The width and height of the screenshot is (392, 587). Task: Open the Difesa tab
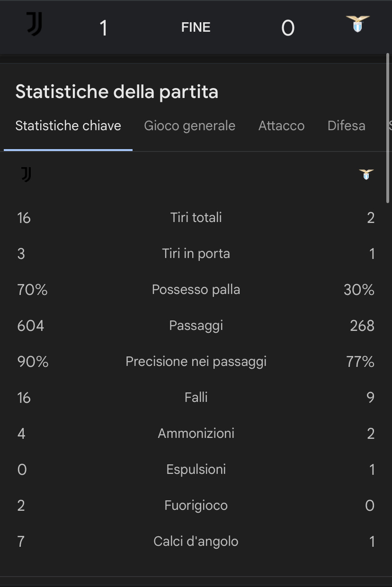pyautogui.click(x=347, y=125)
